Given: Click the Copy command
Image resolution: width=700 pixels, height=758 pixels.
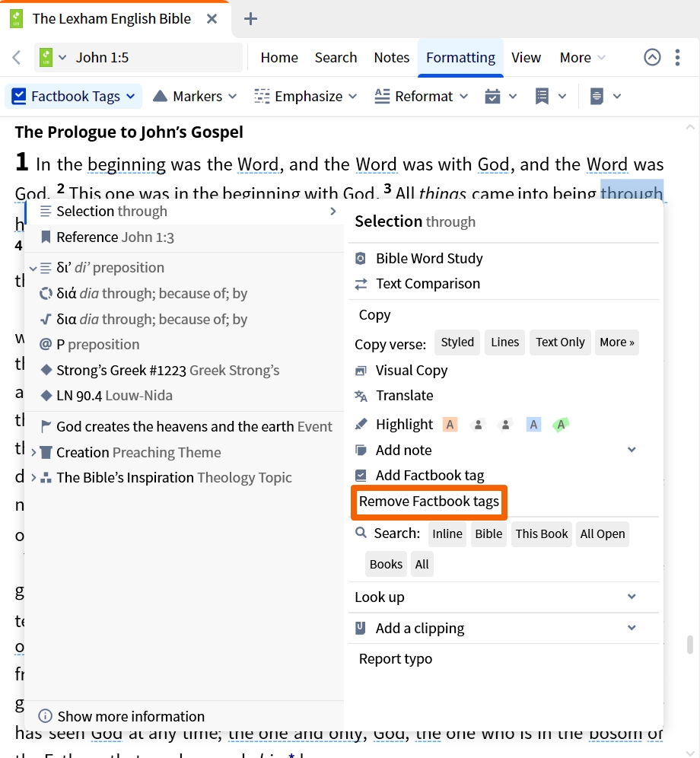Looking at the screenshot, I should [374, 315].
